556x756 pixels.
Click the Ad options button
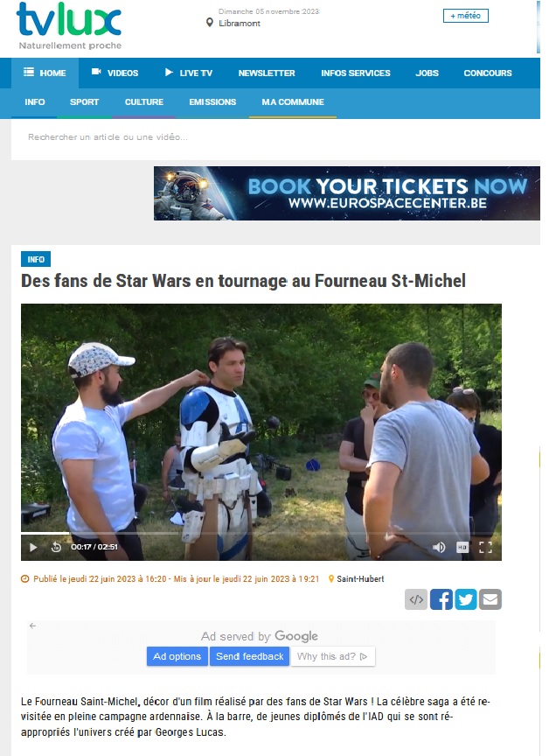[x=177, y=656]
